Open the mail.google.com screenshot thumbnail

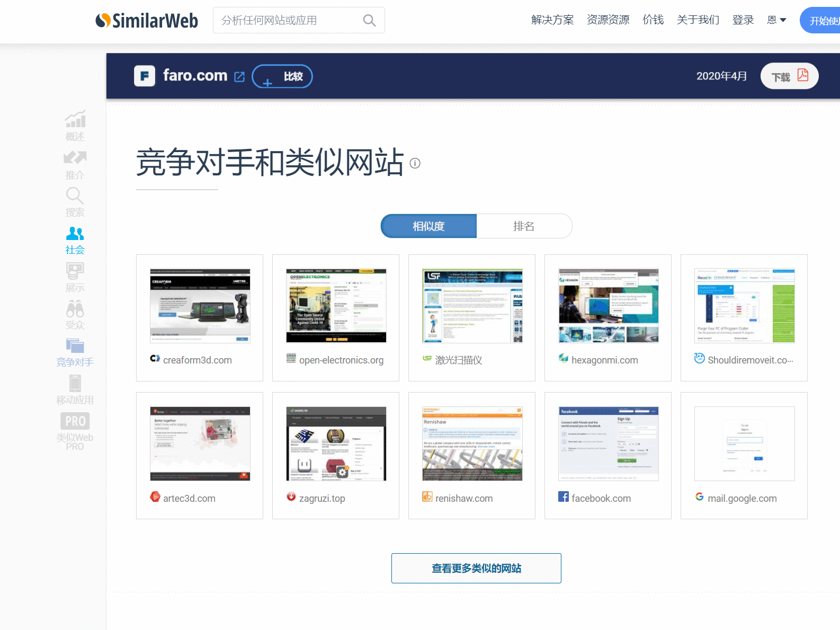745,444
